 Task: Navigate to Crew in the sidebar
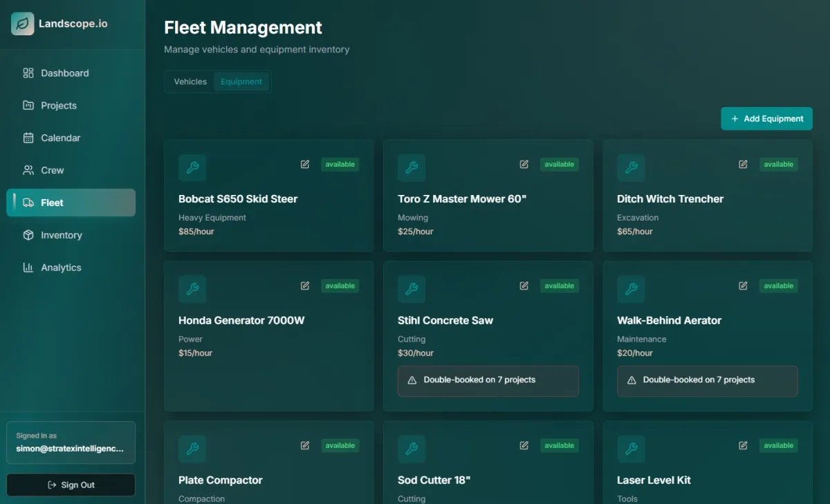point(52,170)
